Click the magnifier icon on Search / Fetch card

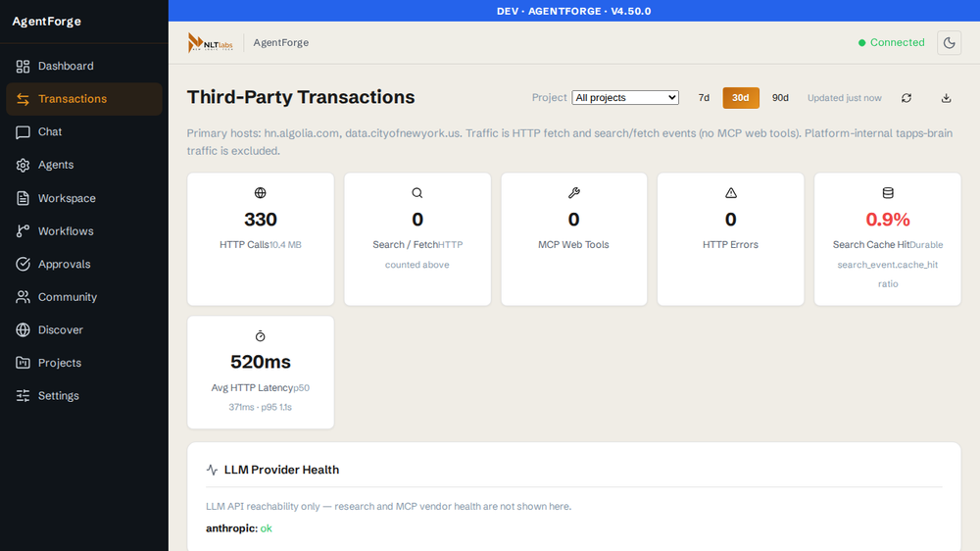click(416, 192)
